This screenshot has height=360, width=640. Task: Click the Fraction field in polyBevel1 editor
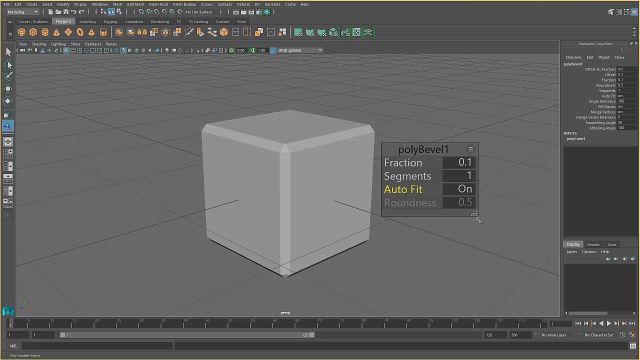(x=459, y=162)
